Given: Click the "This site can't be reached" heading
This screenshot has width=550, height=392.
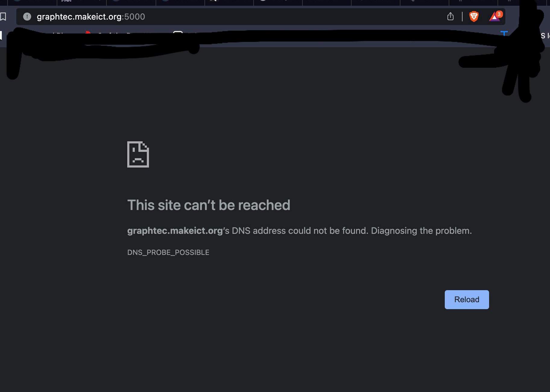Looking at the screenshot, I should click(x=209, y=205).
